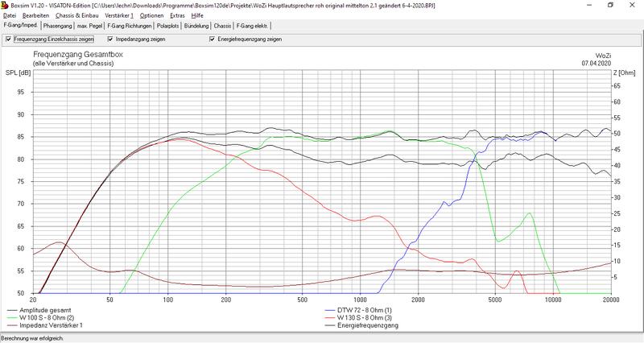This screenshot has width=644, height=343.
Task: Click the DTW 72 - 8 Ohm (1) legend entry
Action: click(358, 311)
